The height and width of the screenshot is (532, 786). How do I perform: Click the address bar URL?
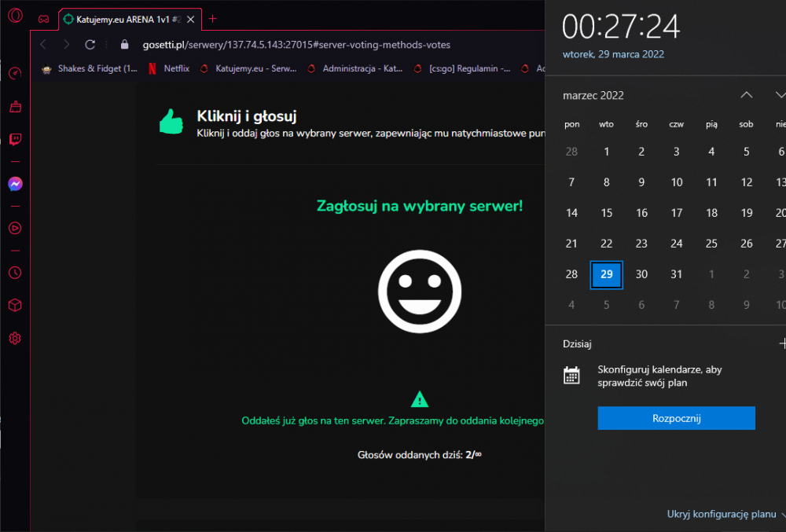(x=296, y=45)
